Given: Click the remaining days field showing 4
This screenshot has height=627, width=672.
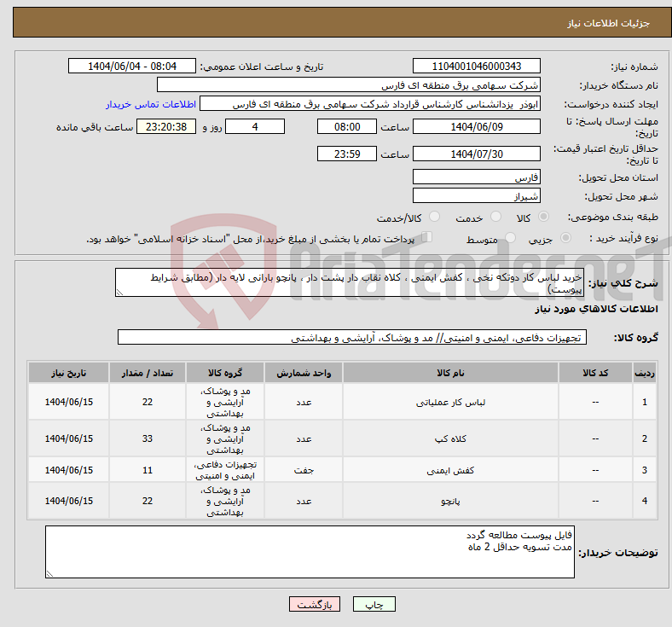Looking at the screenshot, I should [255, 126].
